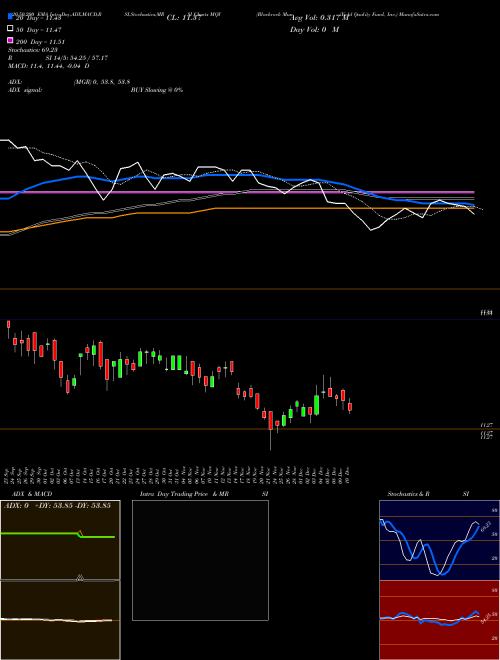The image size is (500, 660).
Task: Click the rotated '69.23' Stochastics value label
Action: coord(486,526)
